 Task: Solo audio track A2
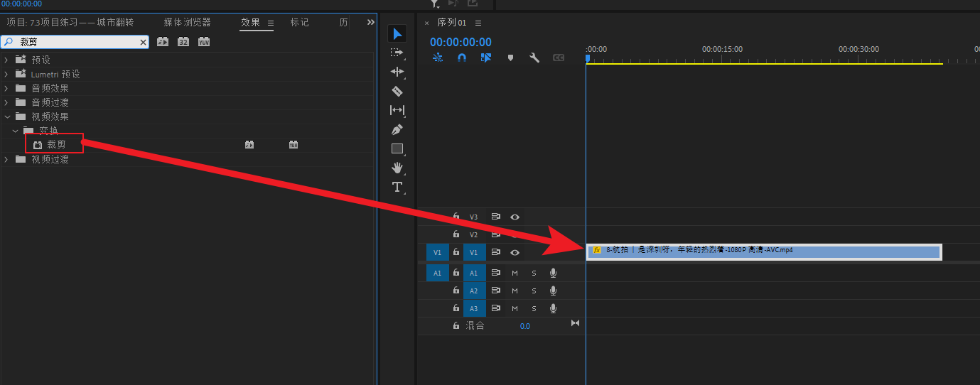[x=534, y=291]
